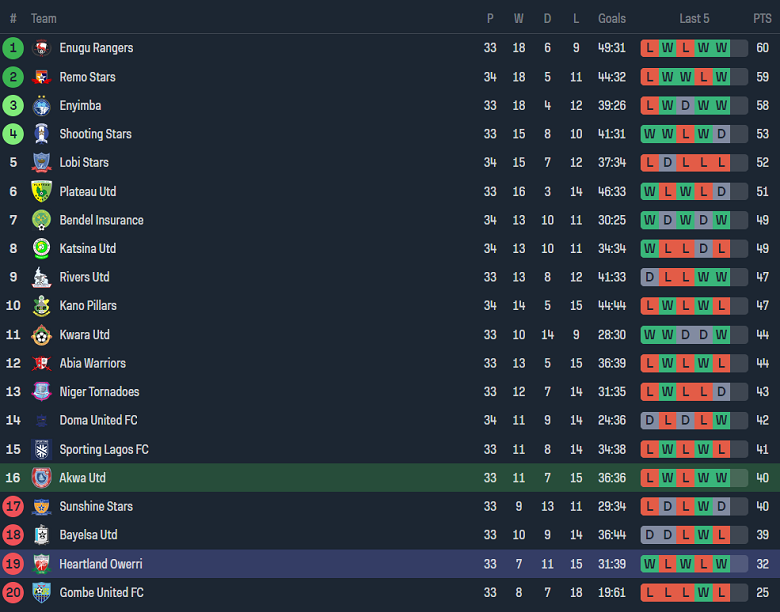780x612 pixels.
Task: Sort table by the PTS column header
Action: 762,19
